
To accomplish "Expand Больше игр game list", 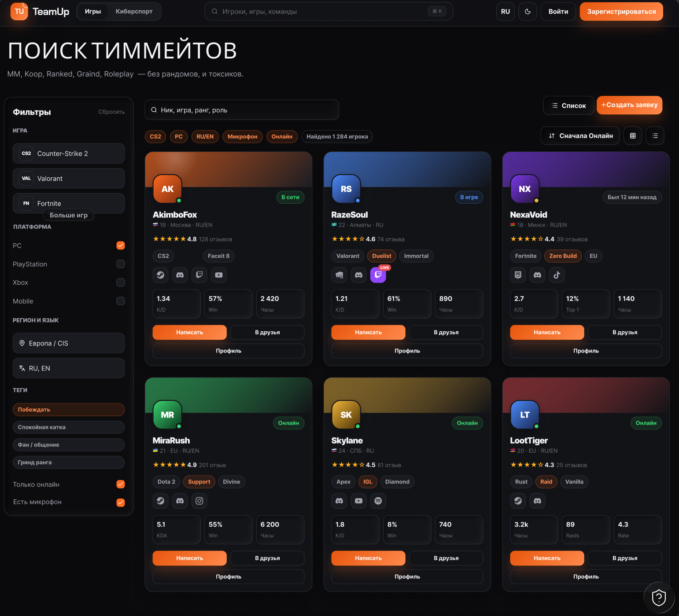I will tap(69, 215).
